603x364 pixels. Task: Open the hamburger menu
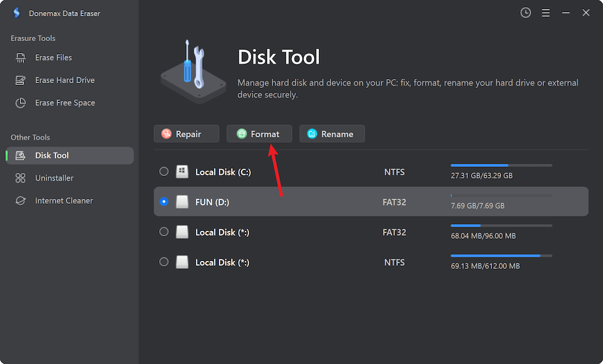(546, 12)
